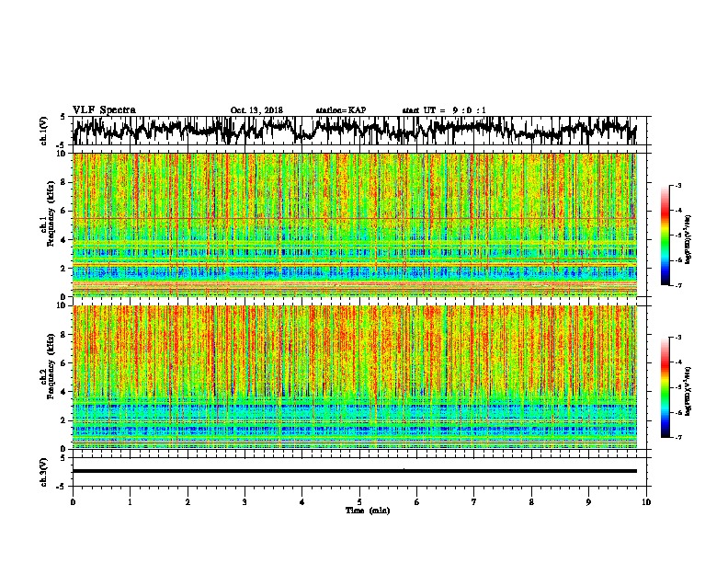Click time tick label "6" on x-axis

[417, 502]
